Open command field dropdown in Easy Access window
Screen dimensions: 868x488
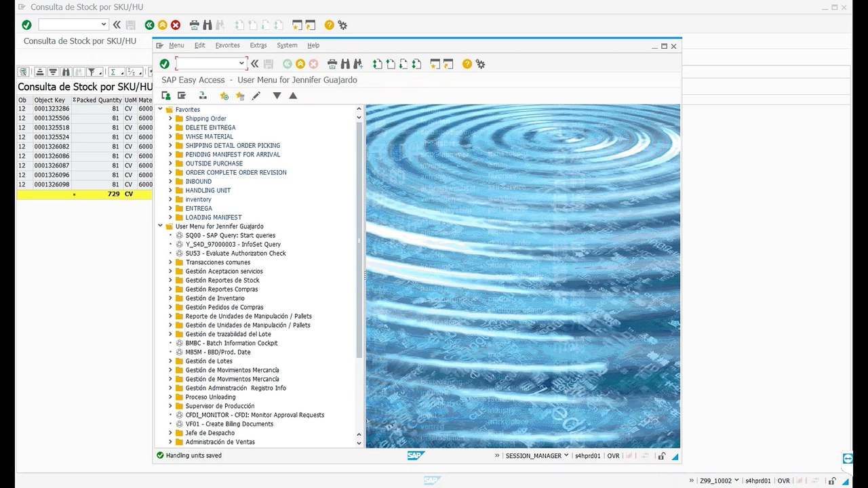(241, 64)
